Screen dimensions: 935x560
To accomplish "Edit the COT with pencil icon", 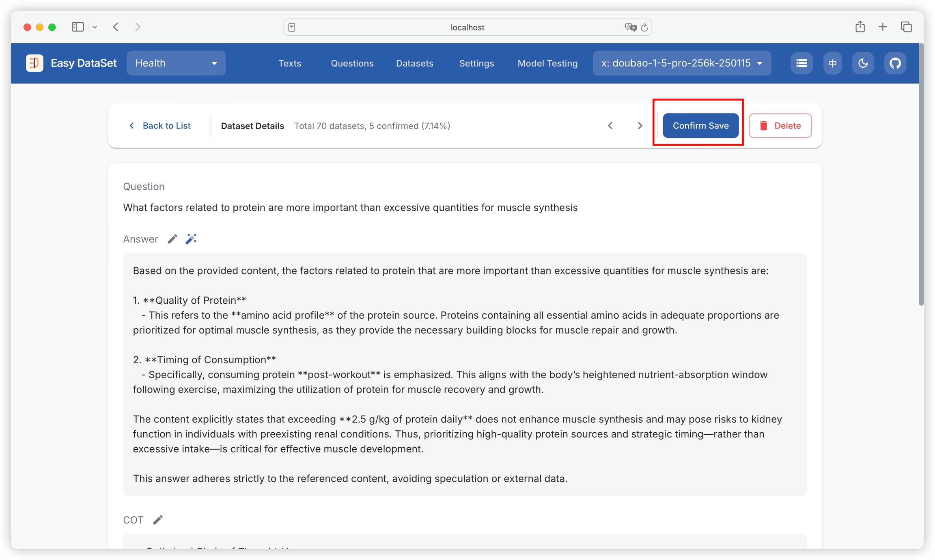I will [158, 519].
